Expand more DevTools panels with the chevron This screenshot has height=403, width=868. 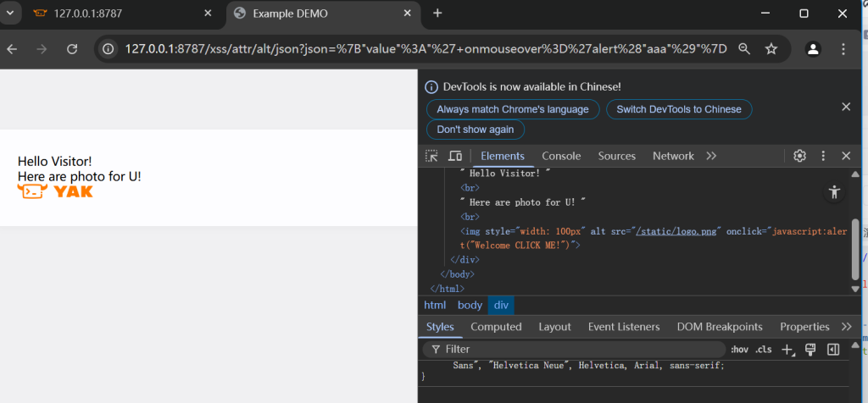(x=711, y=156)
